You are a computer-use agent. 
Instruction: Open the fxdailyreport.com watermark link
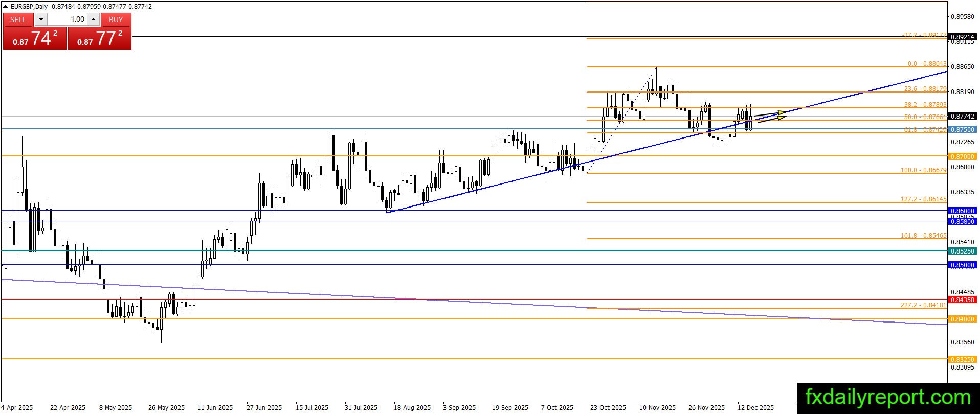click(x=888, y=397)
